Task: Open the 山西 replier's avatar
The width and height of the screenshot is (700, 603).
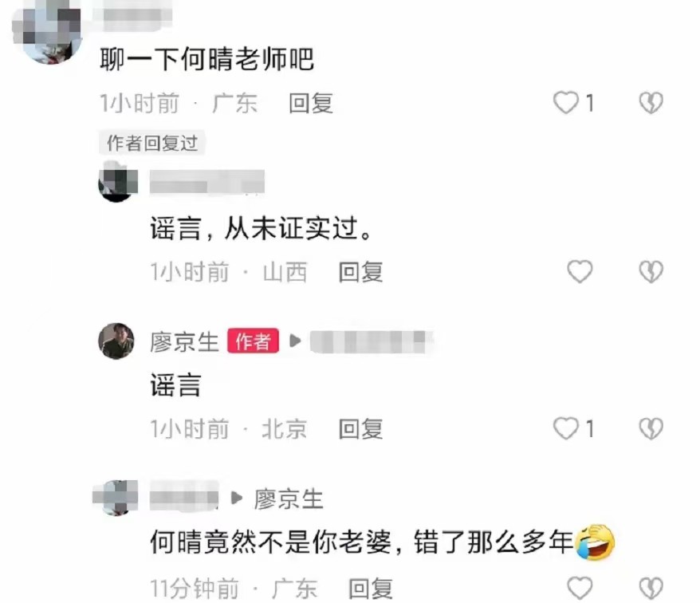Action: (117, 182)
